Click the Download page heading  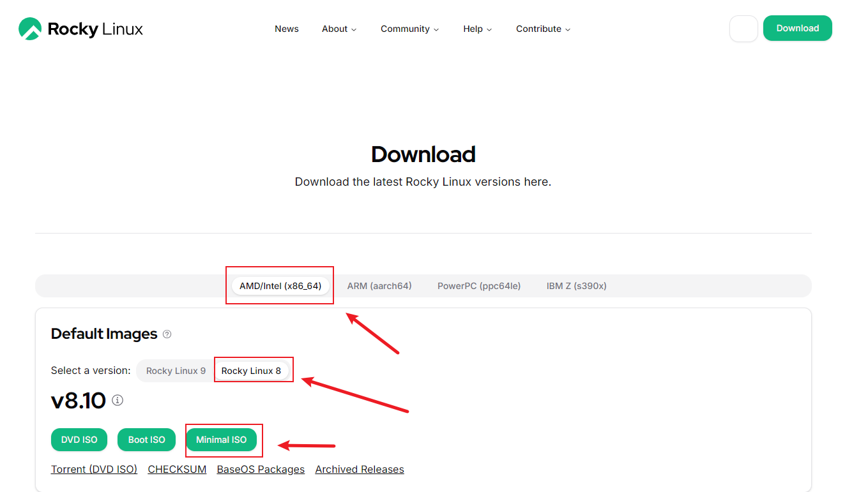pos(423,154)
